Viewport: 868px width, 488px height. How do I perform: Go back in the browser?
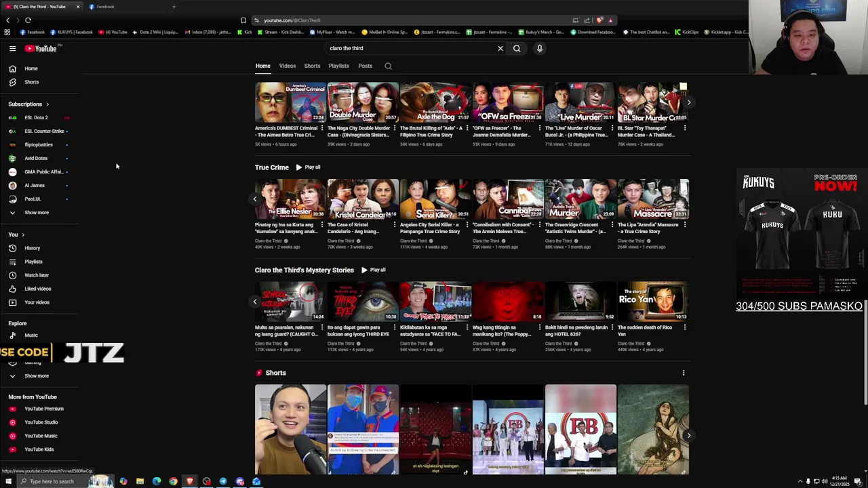[x=8, y=20]
